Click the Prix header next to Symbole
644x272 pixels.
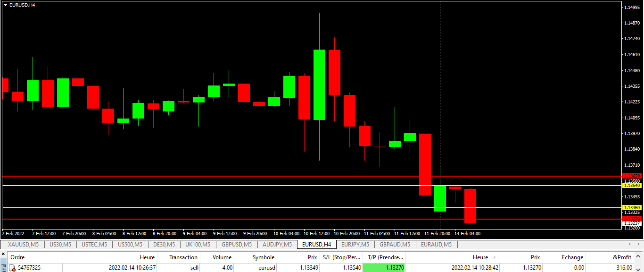[x=298, y=257]
